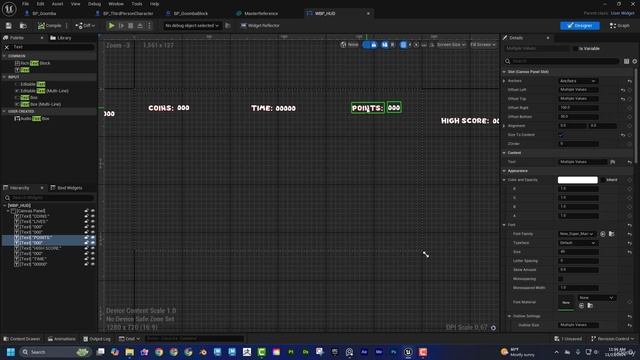Collapse the Canvas Panel tree node
This screenshot has height=360, width=640.
(8, 211)
